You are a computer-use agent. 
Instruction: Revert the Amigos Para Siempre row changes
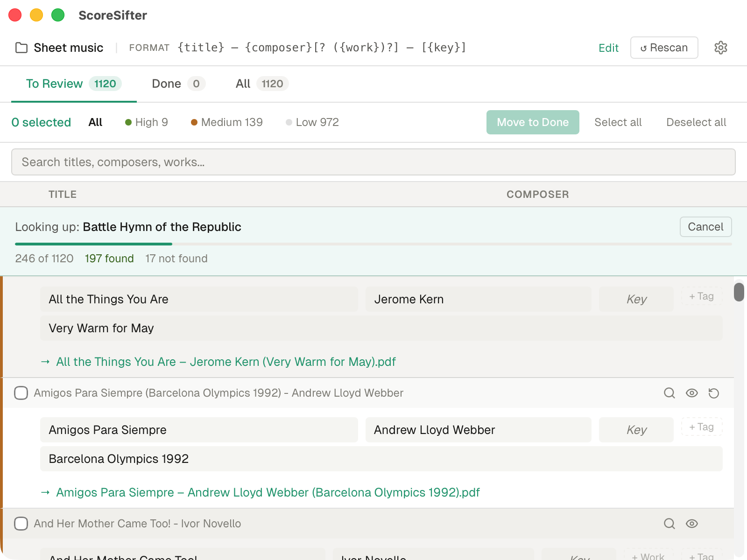click(x=713, y=393)
